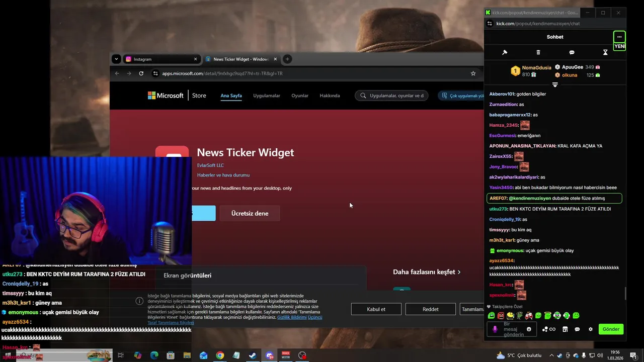Click the speech bubble icon in chat toolbar
The height and width of the screenshot is (362, 644).
572,52
